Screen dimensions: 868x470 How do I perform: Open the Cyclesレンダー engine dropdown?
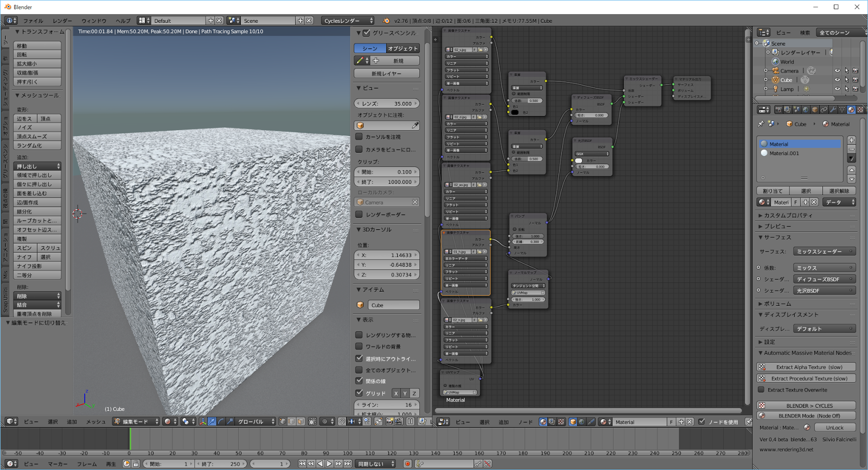[348, 21]
